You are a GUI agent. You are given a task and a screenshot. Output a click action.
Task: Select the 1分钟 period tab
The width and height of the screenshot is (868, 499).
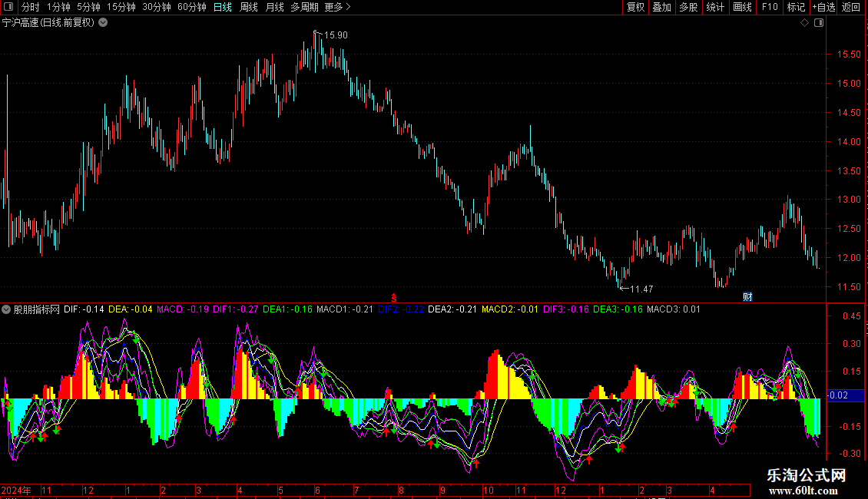pyautogui.click(x=58, y=7)
